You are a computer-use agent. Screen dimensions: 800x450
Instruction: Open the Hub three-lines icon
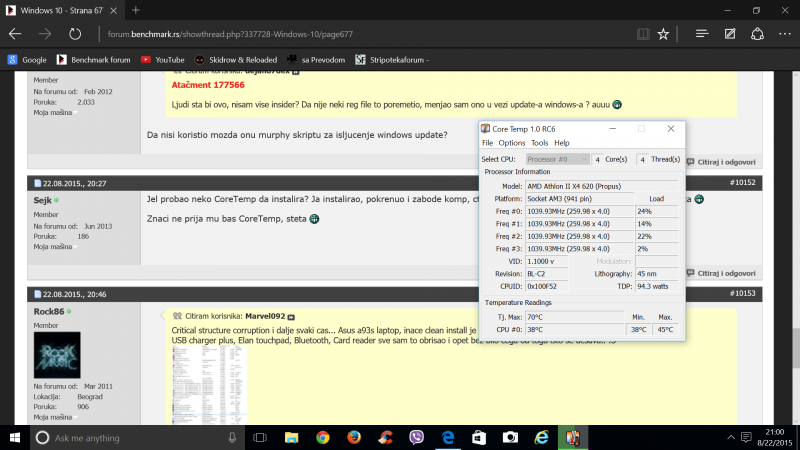[x=702, y=34]
